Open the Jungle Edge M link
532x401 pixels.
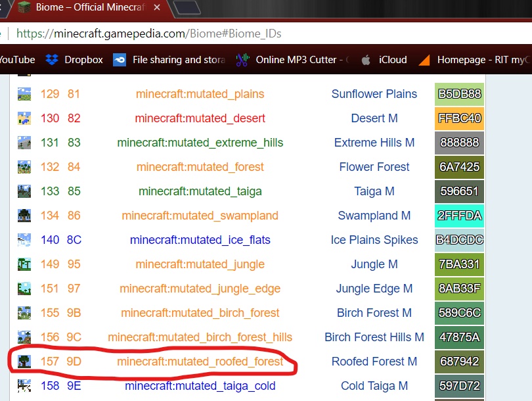coord(374,289)
